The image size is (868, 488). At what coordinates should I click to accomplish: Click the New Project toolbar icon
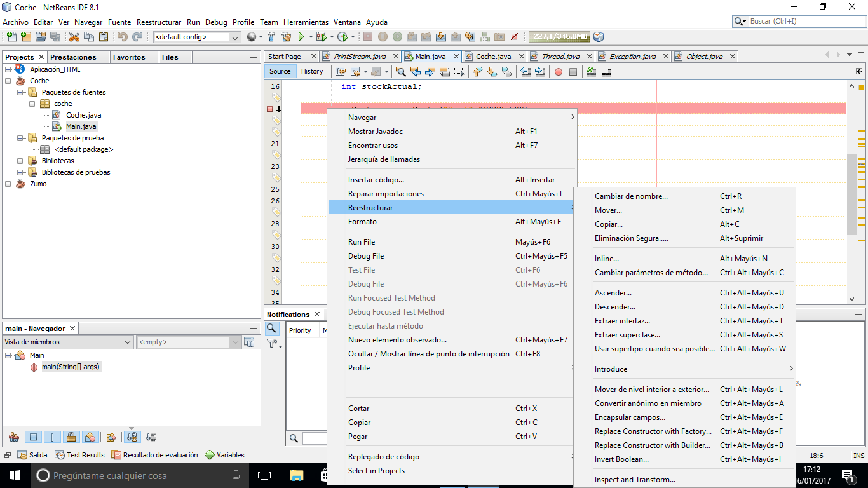[x=26, y=37]
